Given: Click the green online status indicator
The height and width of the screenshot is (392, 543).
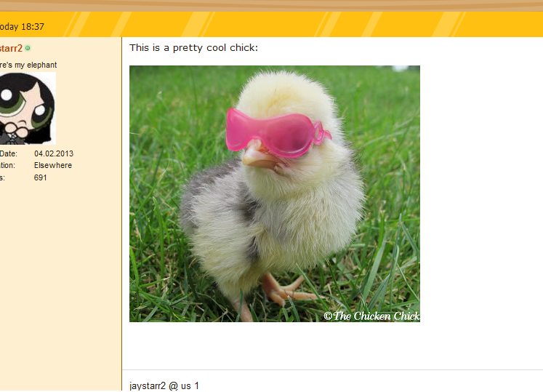Looking at the screenshot, I should coord(28,48).
